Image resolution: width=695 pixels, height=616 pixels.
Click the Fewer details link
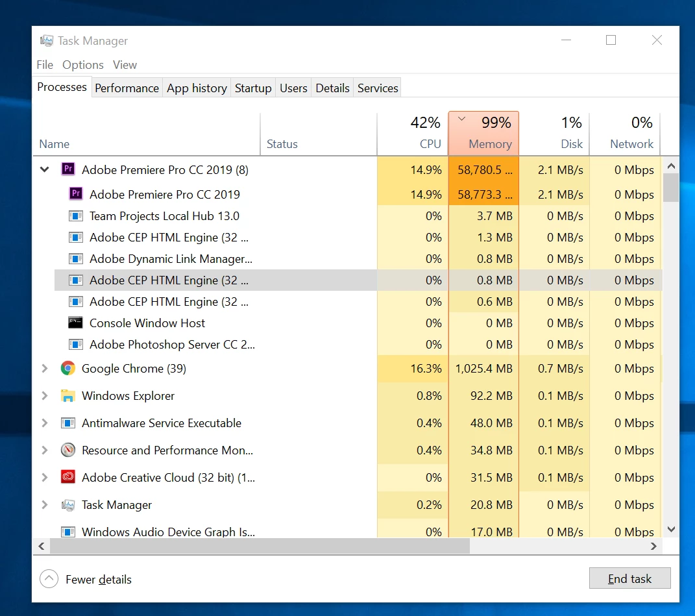(99, 579)
